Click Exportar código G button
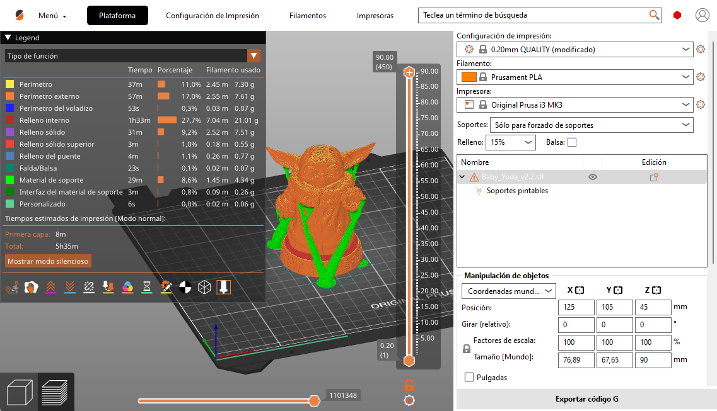The width and height of the screenshot is (717, 411). pos(586,398)
